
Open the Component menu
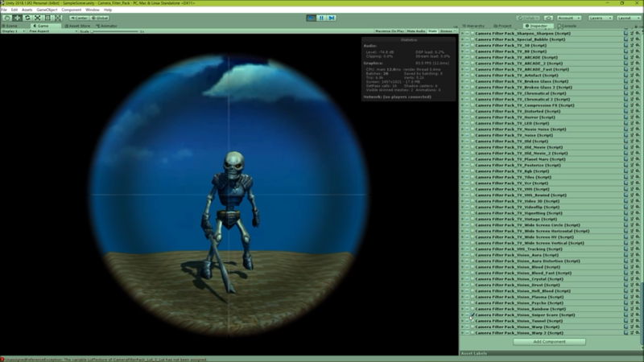click(x=72, y=10)
